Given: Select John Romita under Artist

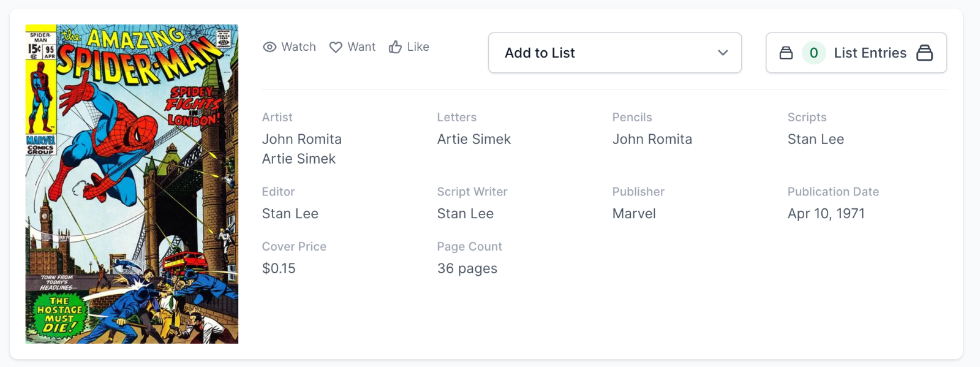Looking at the screenshot, I should click(x=302, y=139).
